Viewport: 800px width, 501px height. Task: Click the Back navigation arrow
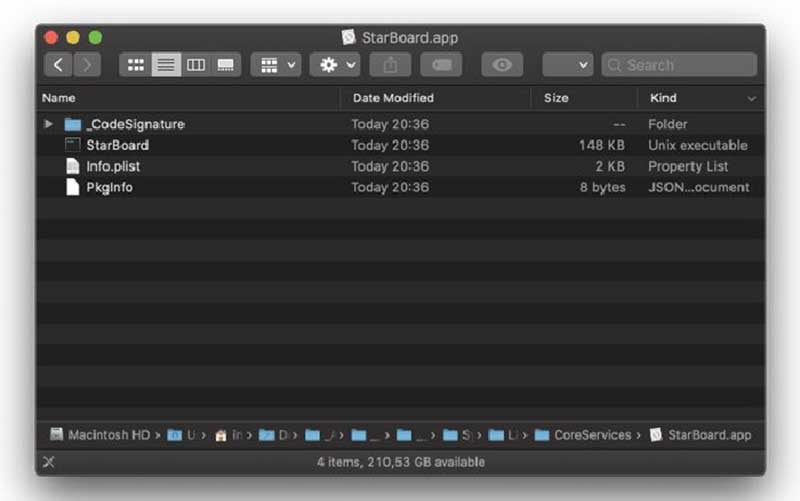click(x=59, y=65)
